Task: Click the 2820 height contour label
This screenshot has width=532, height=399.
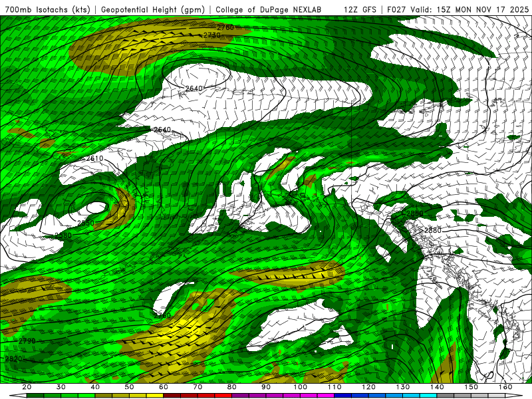Action: 13,359
